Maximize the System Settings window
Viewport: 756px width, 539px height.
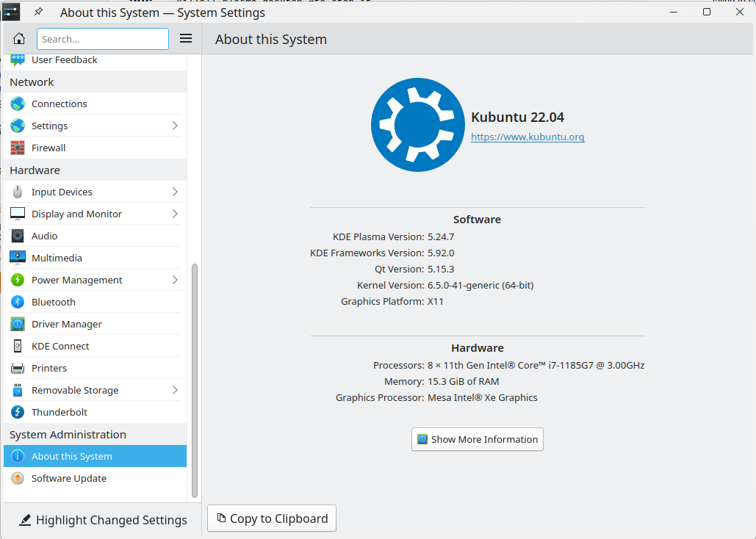(707, 12)
